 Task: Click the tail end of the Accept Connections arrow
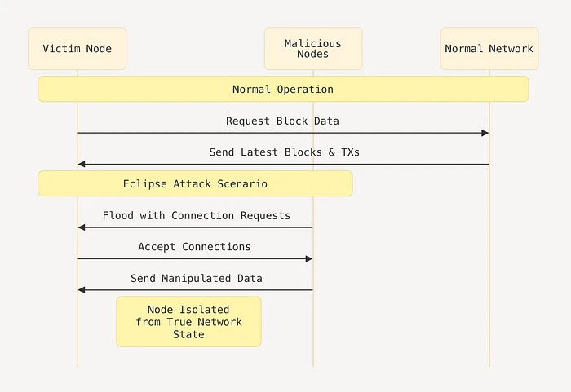point(79,259)
